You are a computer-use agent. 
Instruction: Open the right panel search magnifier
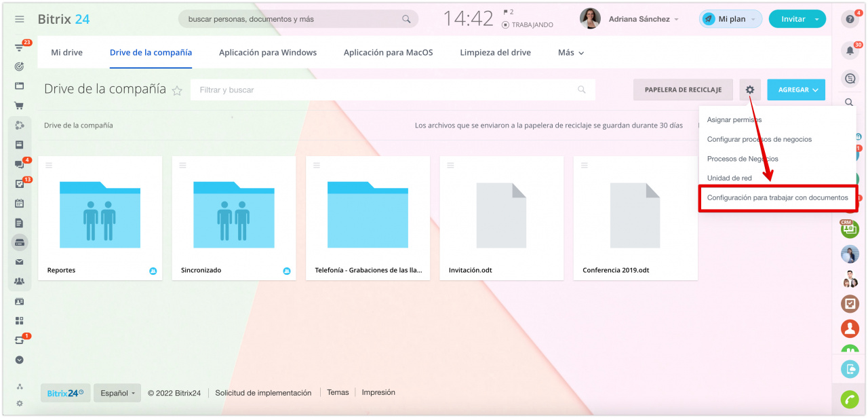(x=849, y=102)
